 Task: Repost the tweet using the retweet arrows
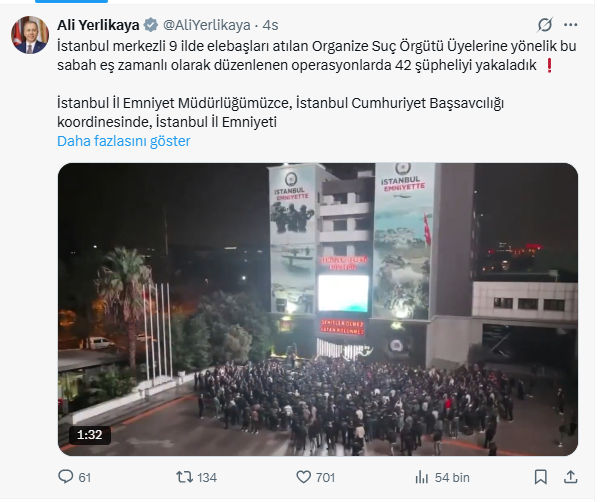pyautogui.click(x=184, y=477)
